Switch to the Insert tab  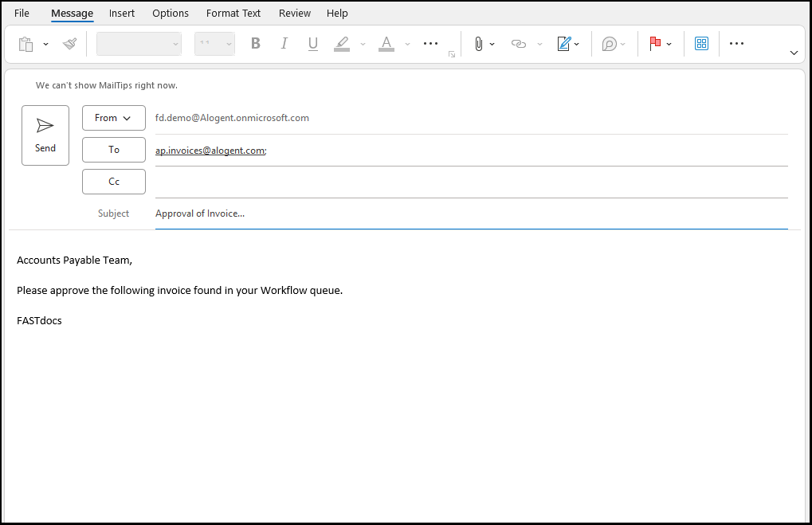click(122, 14)
